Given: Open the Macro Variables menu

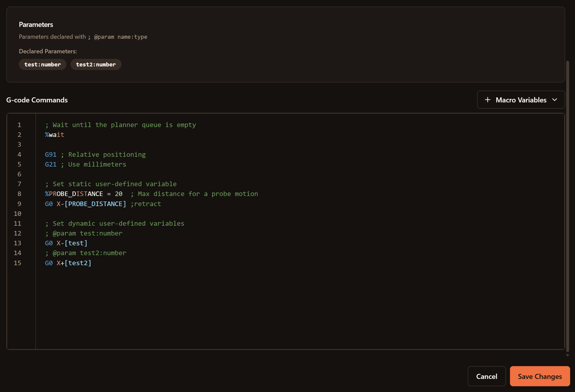Looking at the screenshot, I should (521, 100).
